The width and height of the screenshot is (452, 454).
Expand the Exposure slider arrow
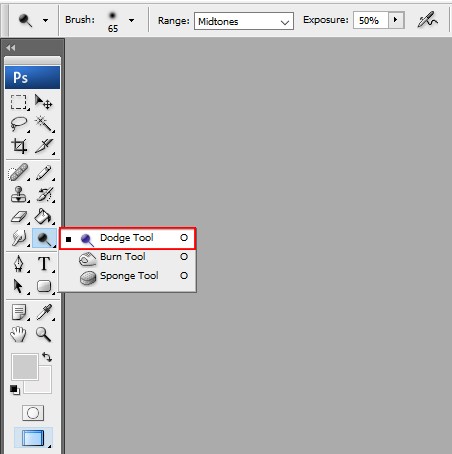(396, 20)
